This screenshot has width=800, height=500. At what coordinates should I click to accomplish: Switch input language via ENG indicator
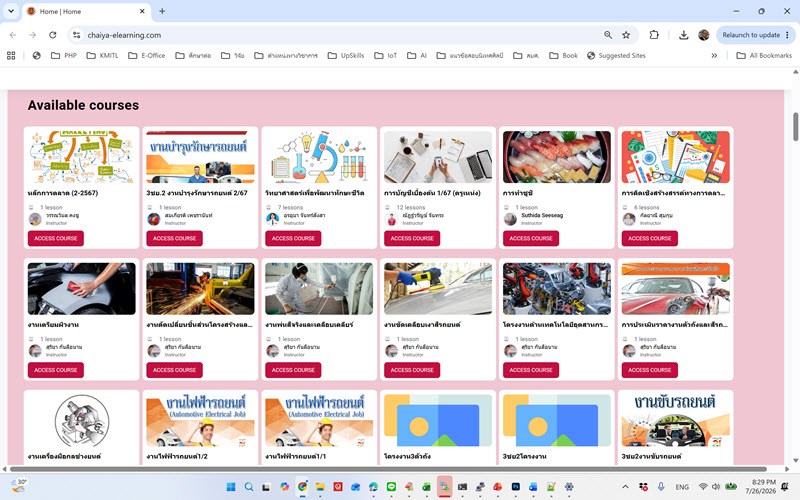pyautogui.click(x=682, y=487)
